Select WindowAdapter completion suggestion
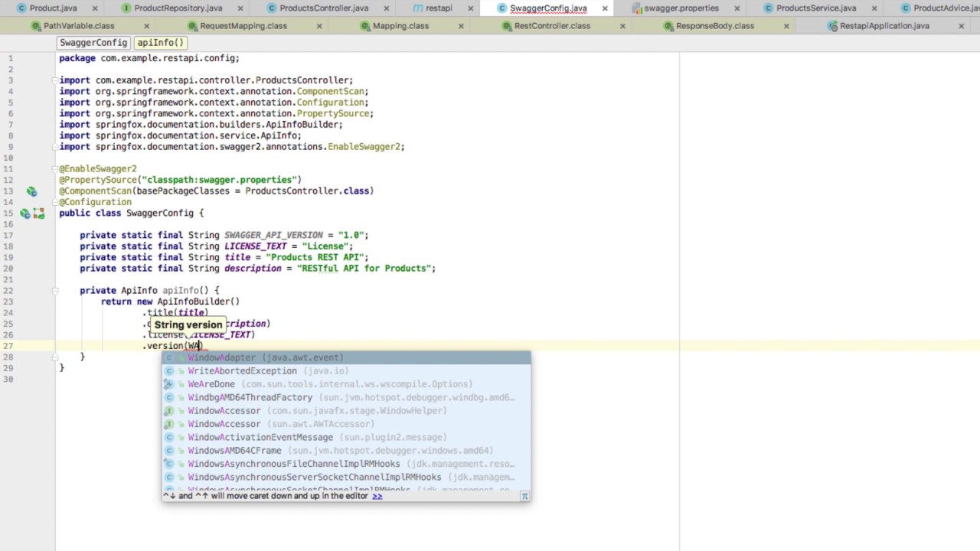The image size is (980, 551). [x=346, y=357]
